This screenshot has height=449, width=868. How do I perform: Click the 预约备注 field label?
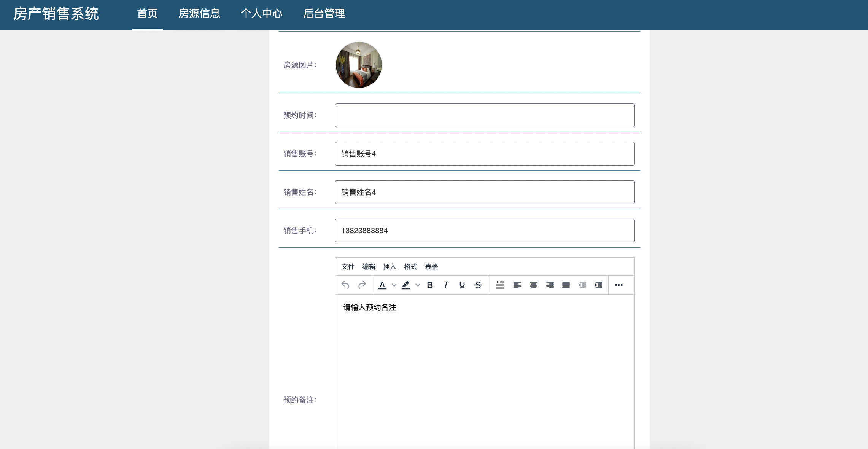(300, 400)
